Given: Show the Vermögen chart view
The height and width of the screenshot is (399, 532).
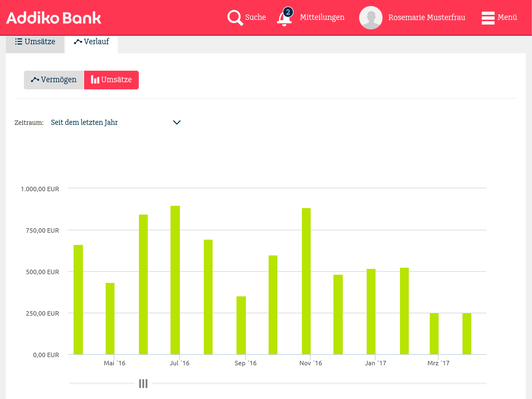Looking at the screenshot, I should tap(54, 80).
